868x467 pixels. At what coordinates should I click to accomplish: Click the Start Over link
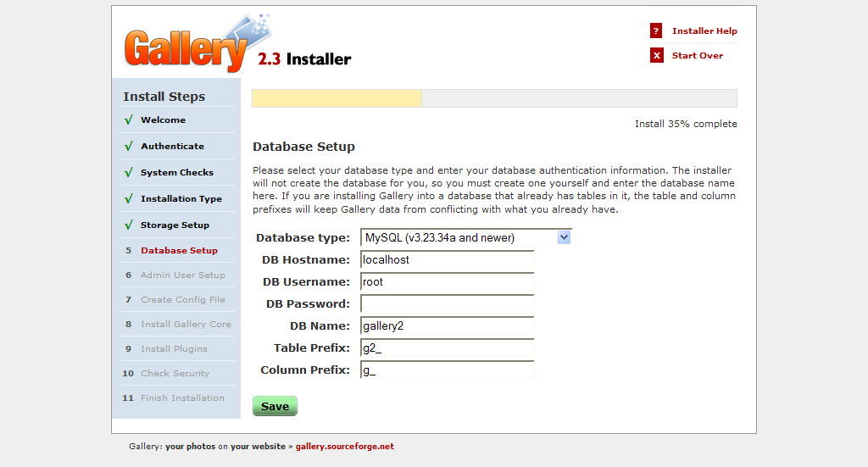[x=697, y=55]
